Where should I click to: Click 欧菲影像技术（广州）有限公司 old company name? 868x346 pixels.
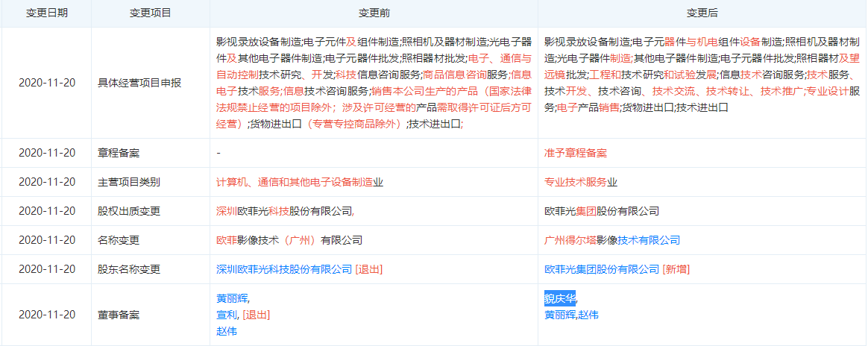[x=289, y=240]
